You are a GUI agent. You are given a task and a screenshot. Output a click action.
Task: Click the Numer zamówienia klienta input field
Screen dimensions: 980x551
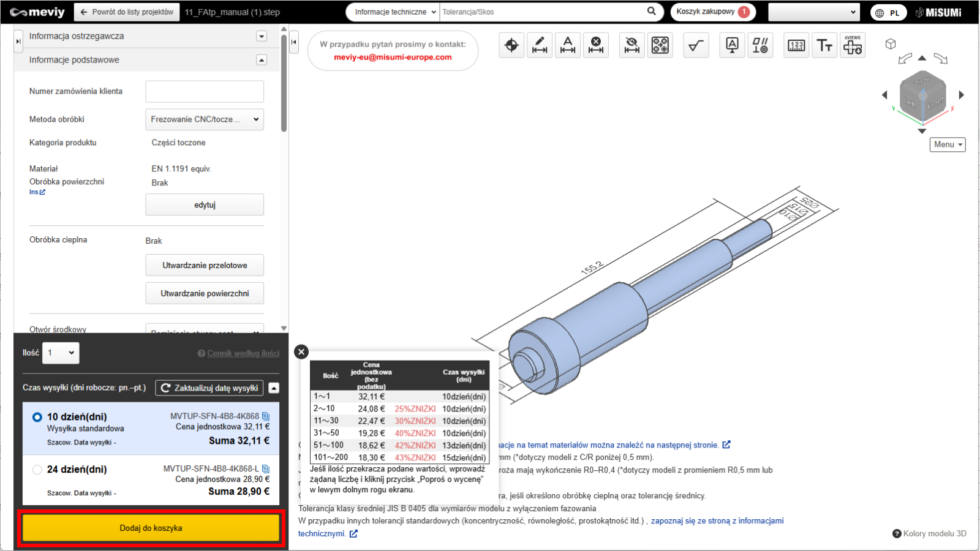click(x=205, y=91)
